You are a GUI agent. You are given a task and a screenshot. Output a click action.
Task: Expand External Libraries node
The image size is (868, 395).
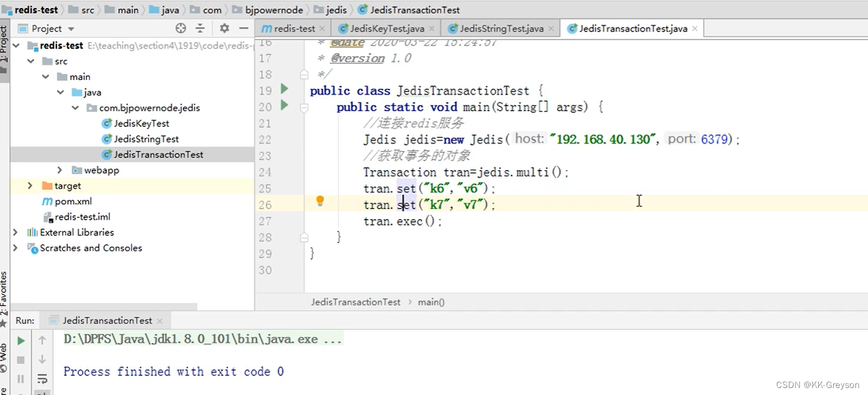click(x=16, y=232)
